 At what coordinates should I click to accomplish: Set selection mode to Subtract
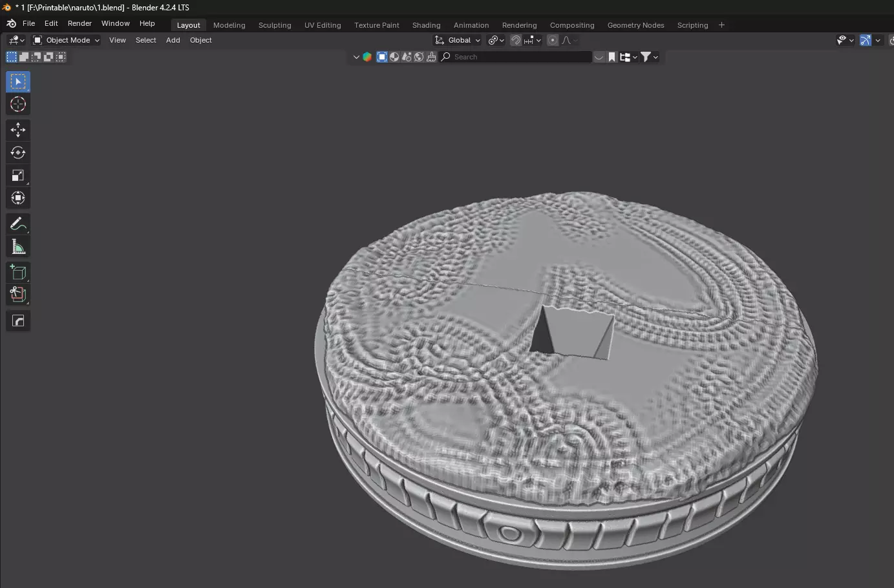click(36, 57)
